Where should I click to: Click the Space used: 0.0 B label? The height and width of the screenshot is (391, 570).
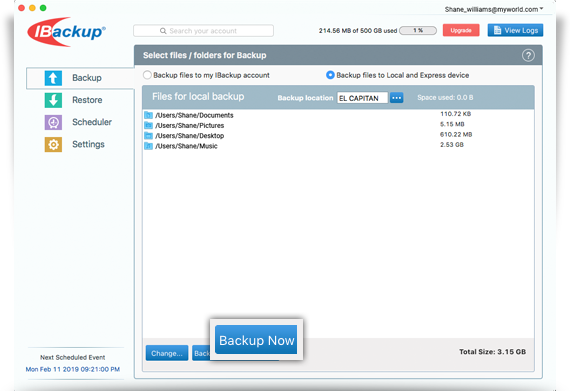445,97
